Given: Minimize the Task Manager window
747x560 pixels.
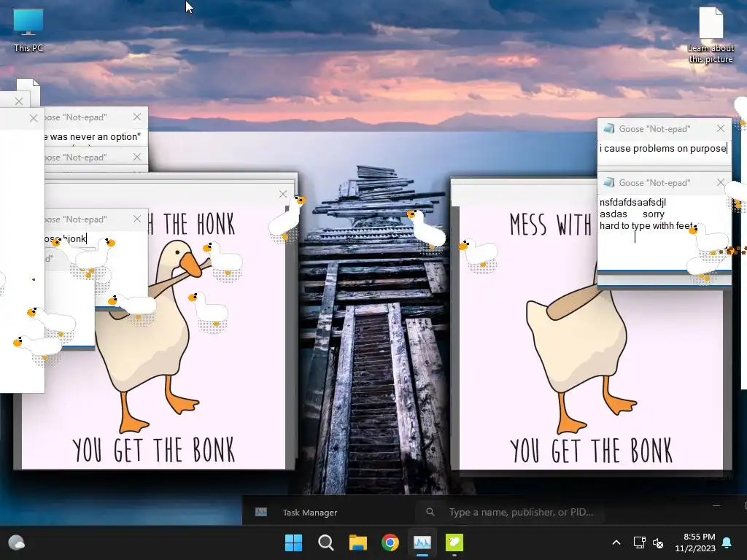Looking at the screenshot, I should (x=716, y=505).
